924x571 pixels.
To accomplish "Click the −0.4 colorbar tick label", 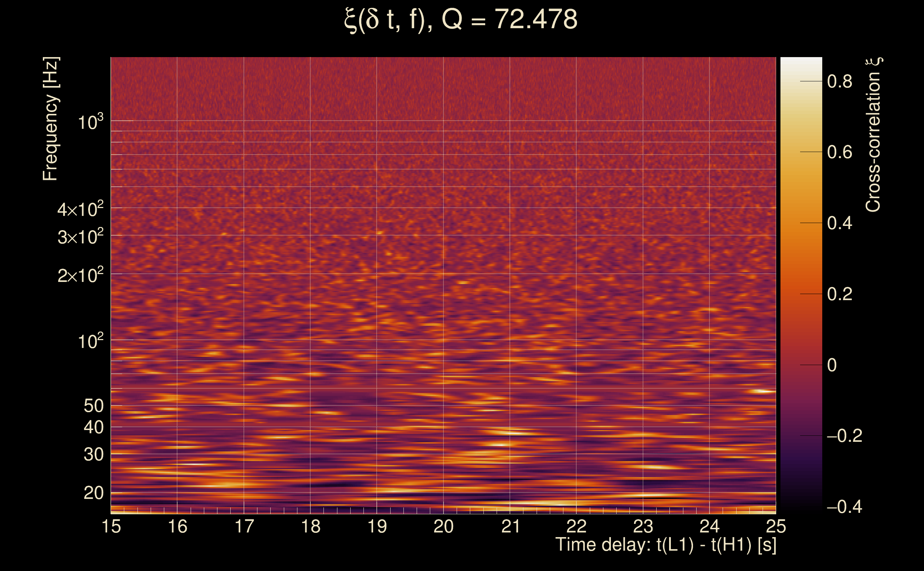I will click(x=844, y=507).
